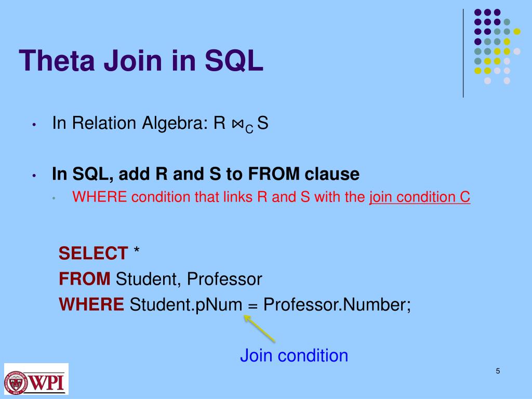
Task: Click the 'In Relation Algebra' bullet text
Action: click(160, 123)
